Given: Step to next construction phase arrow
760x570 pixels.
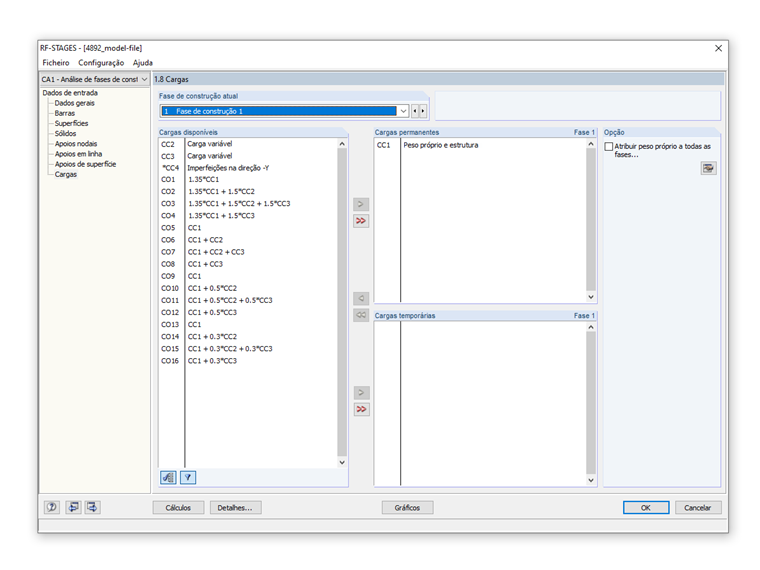Looking at the screenshot, I should pos(423,111).
